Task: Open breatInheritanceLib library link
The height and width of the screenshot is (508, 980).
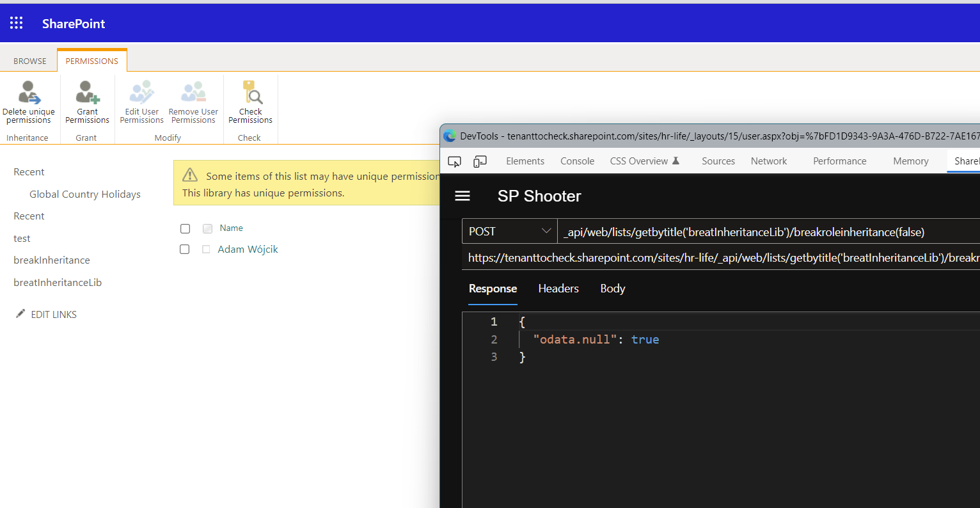Action: click(x=58, y=283)
